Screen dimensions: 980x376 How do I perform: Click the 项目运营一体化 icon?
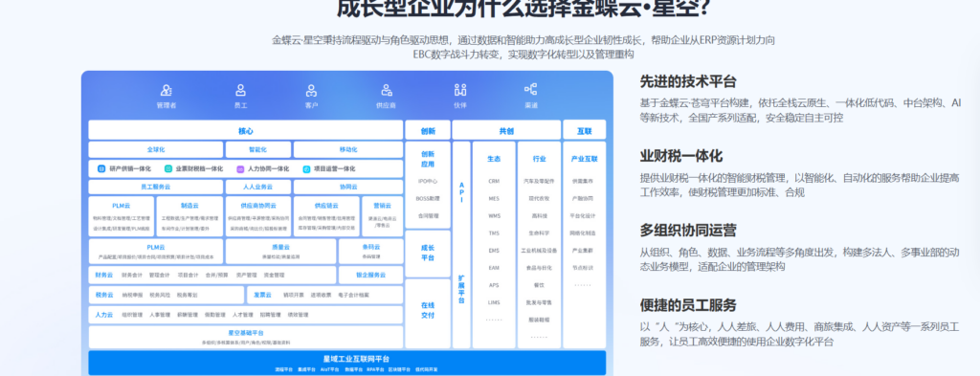(x=306, y=168)
